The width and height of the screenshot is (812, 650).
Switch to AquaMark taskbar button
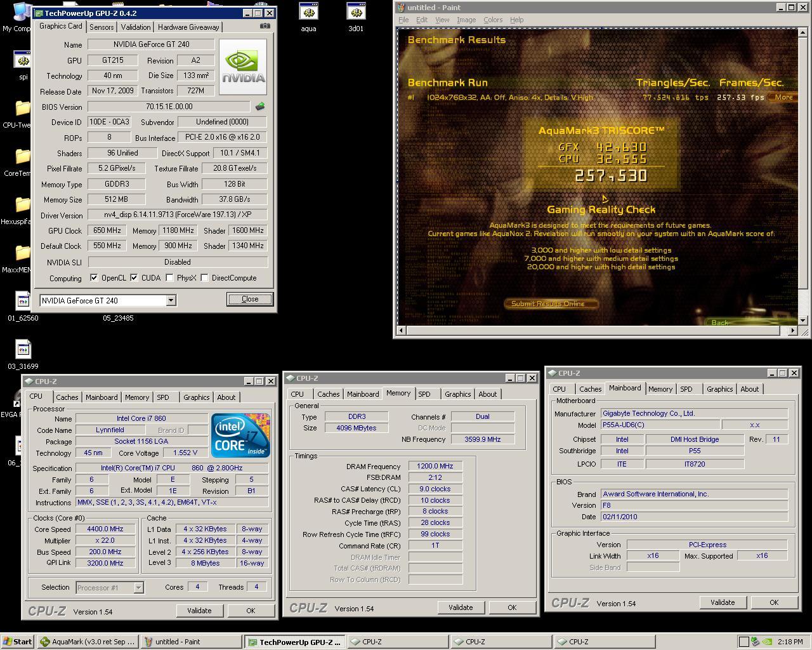[x=88, y=642]
